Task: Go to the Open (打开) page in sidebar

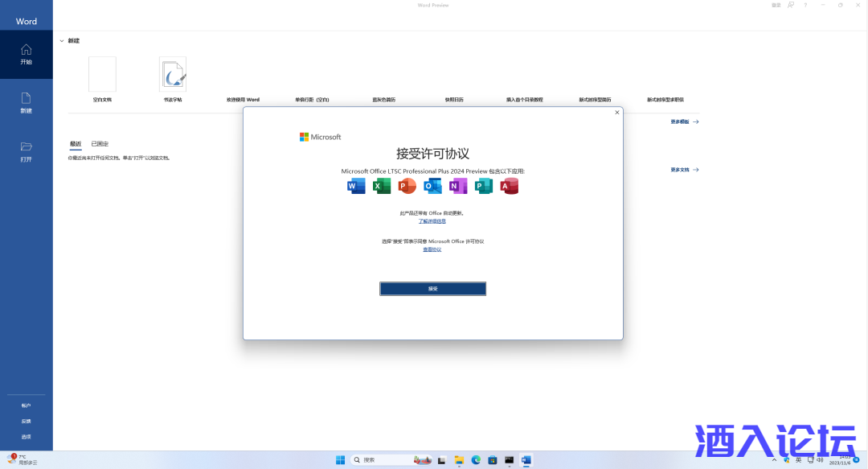Action: click(x=26, y=152)
